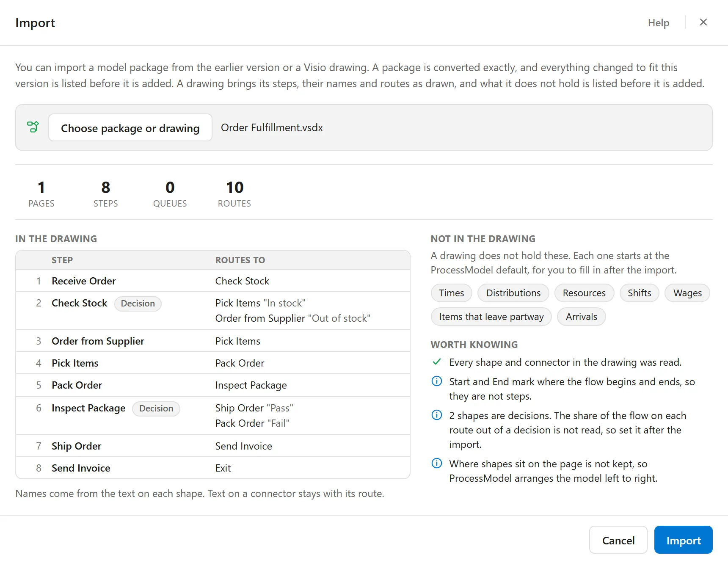Screen dimensions: 728x563
Task: Click the 'NOT IN THE DRAWING' heading
Action: pos(483,239)
